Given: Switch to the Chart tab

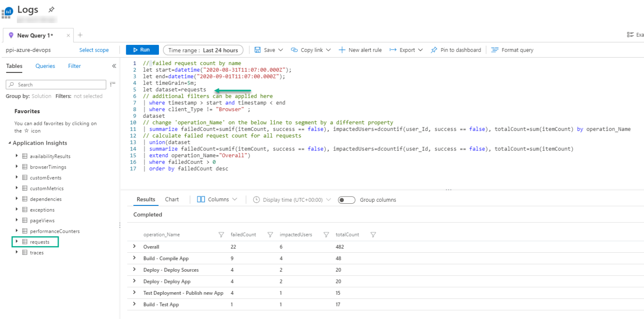Looking at the screenshot, I should pyautogui.click(x=172, y=200).
